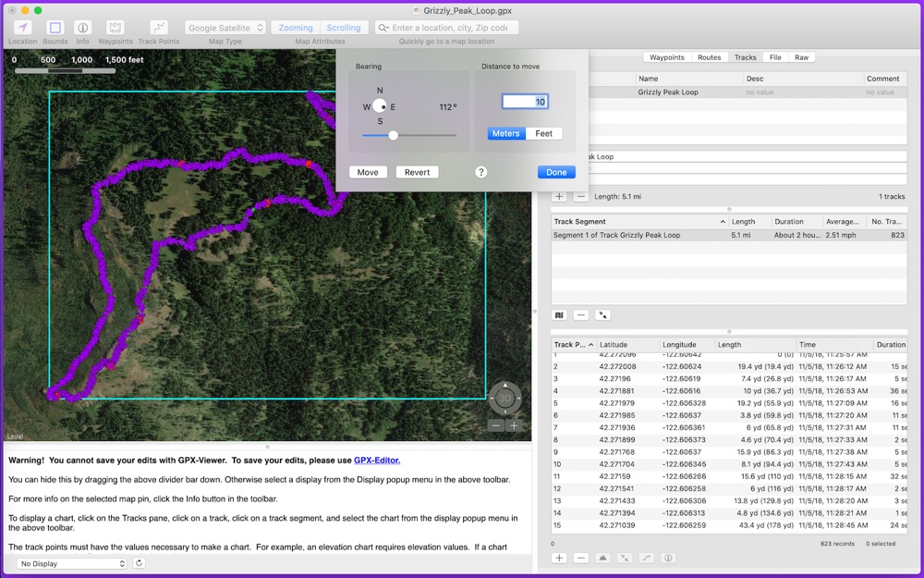This screenshot has width=924, height=578.
Task: Click the Bounds toolbar icon
Action: coord(55,28)
